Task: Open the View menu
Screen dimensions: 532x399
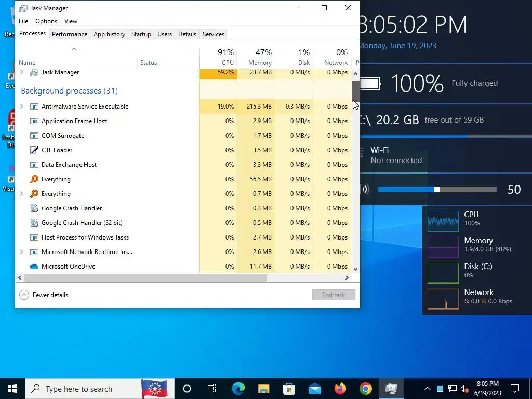Action: click(71, 21)
